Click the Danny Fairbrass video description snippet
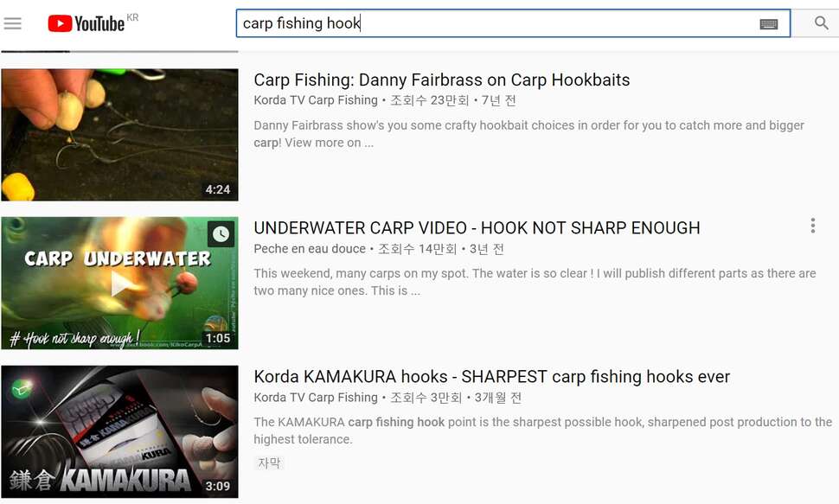The image size is (839, 504). coord(528,134)
